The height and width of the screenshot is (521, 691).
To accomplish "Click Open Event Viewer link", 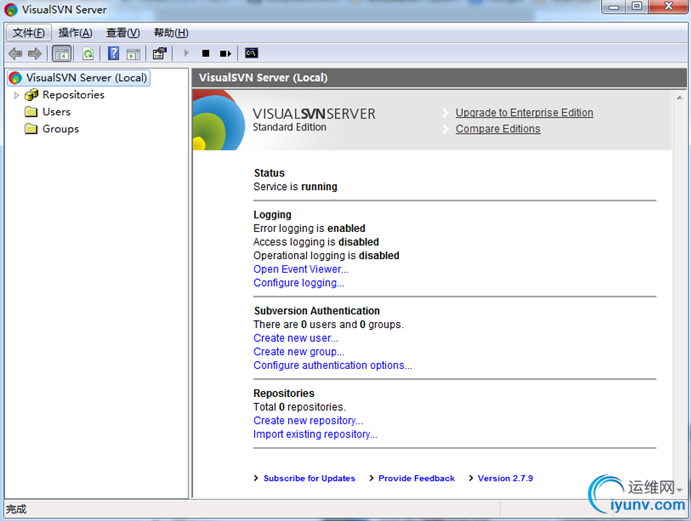I will pos(301,269).
